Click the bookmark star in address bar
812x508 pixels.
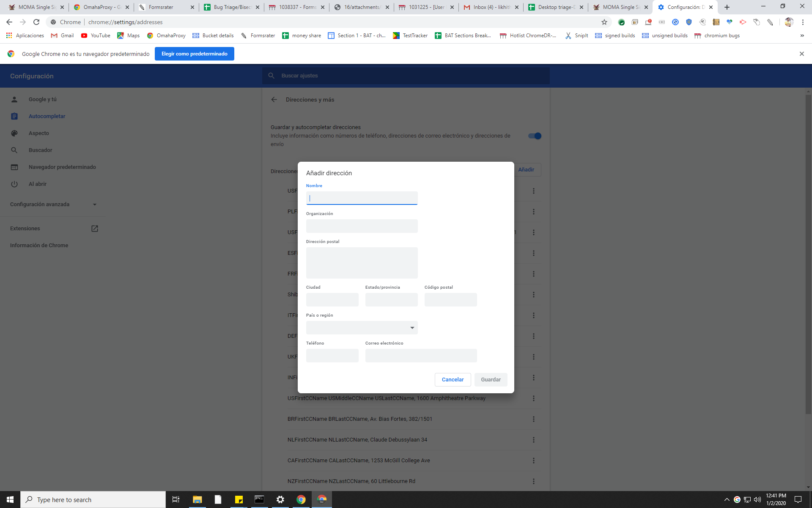pos(604,22)
